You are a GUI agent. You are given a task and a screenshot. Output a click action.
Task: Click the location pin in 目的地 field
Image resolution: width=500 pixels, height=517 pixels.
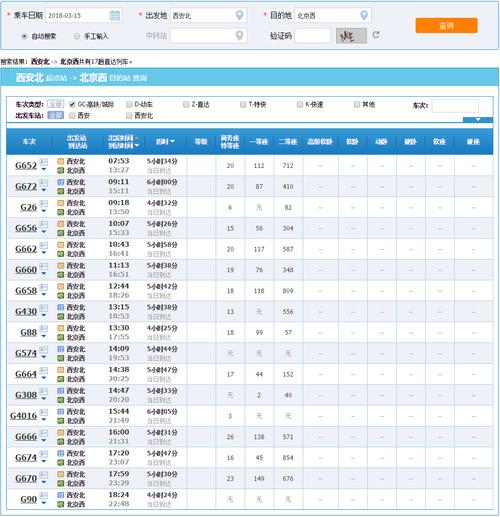click(x=364, y=15)
